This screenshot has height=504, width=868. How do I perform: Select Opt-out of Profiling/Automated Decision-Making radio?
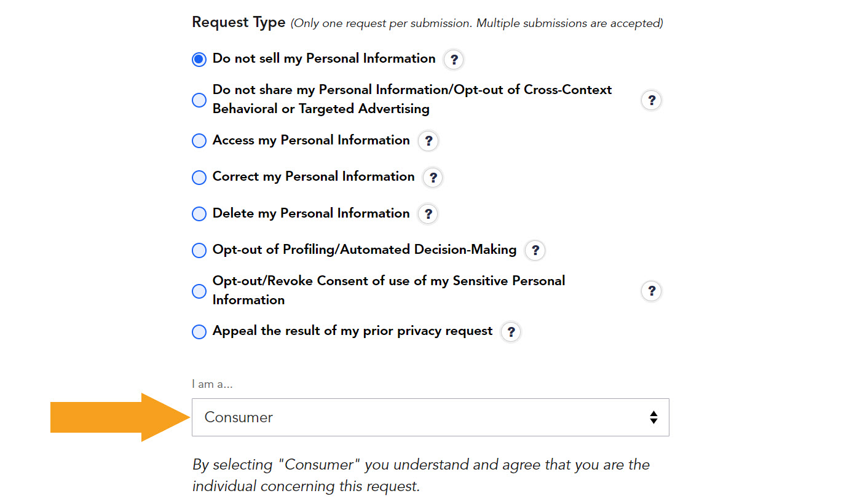point(199,250)
